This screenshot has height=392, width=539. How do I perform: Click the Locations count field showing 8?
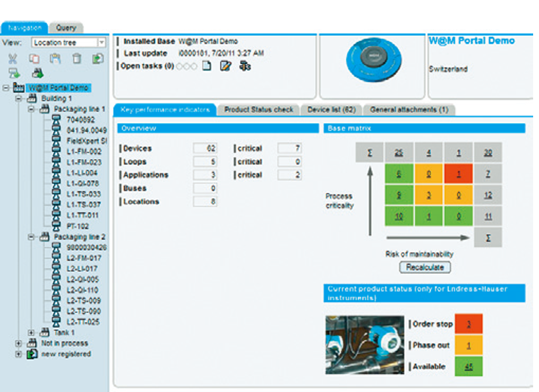[x=205, y=201]
